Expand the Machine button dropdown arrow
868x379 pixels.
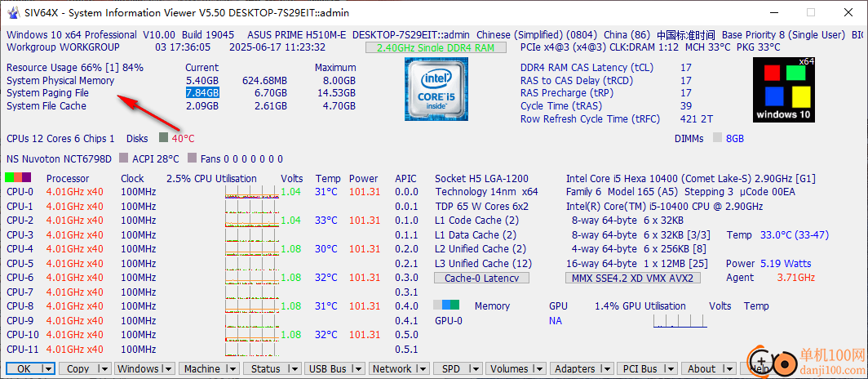[232, 368]
